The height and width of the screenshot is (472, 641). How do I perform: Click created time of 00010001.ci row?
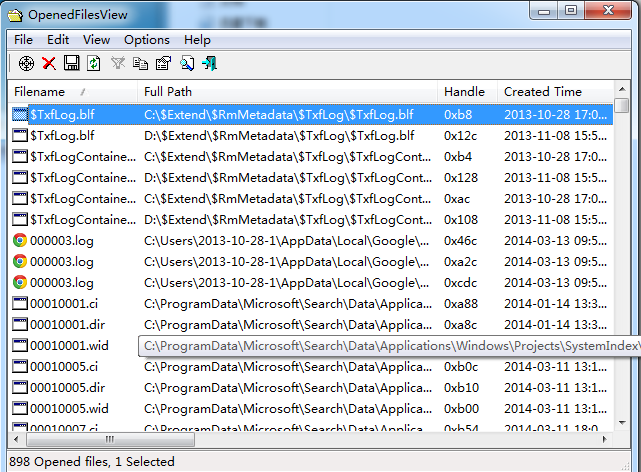555,304
